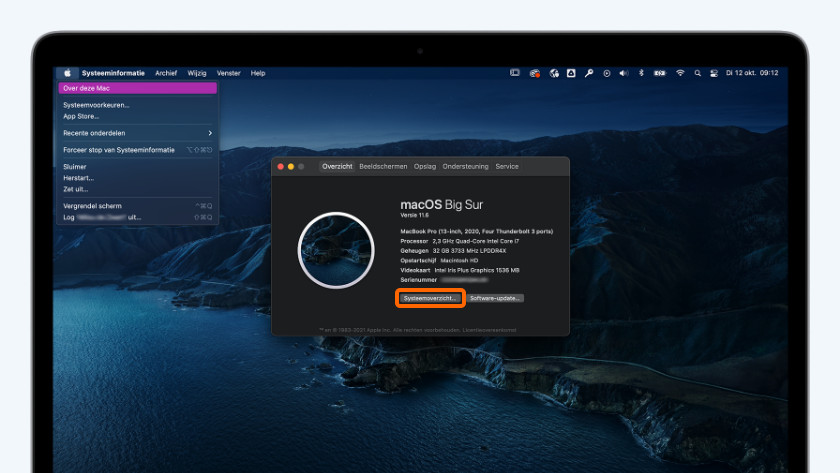The height and width of the screenshot is (473, 840).
Task: Switch to the Beeldschermen tab
Action: 383,167
